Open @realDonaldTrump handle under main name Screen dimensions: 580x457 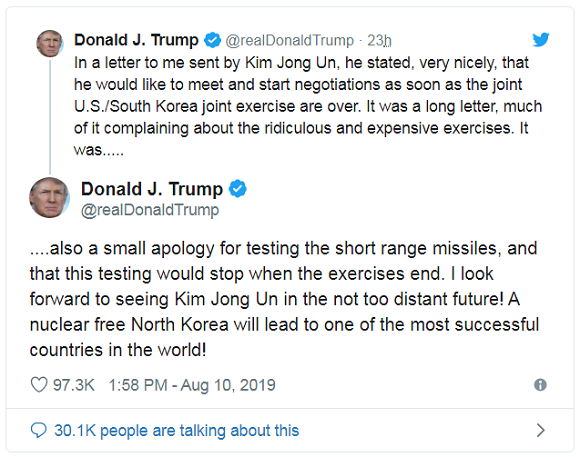(x=150, y=210)
